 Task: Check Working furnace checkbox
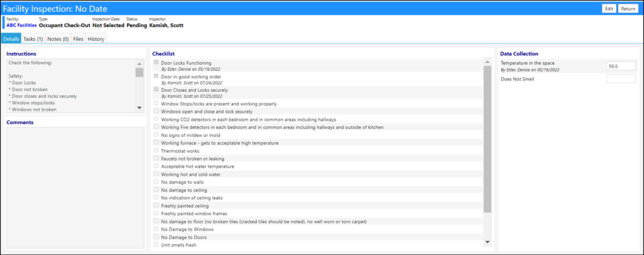point(156,143)
